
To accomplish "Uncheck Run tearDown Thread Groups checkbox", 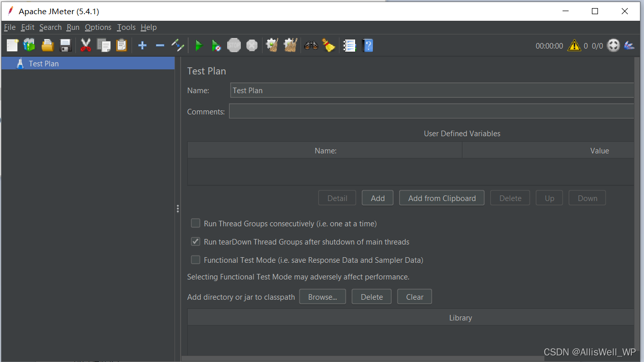I will pyautogui.click(x=195, y=242).
